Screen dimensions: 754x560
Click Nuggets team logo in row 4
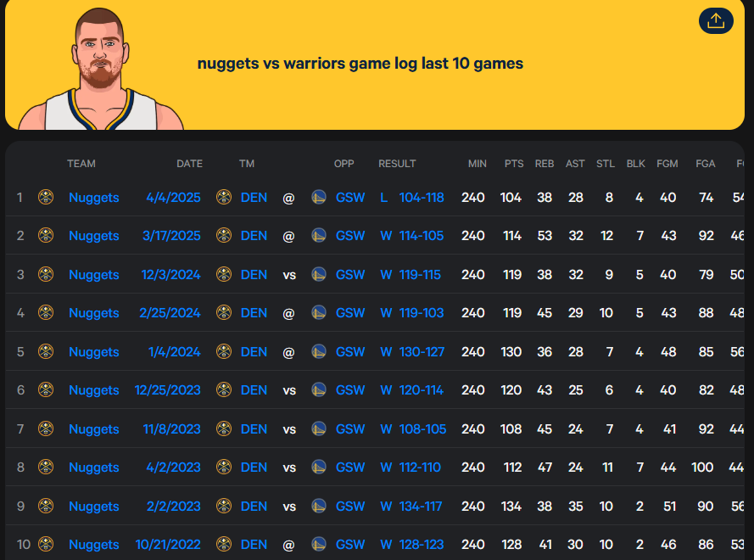46,313
